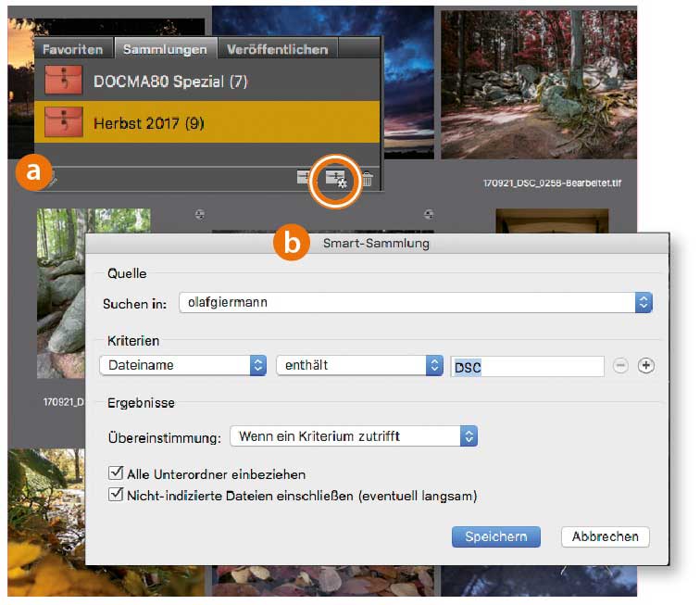Image resolution: width=700 pixels, height=605 pixels.
Task: Click the new collection icon left of the gear icon
Action: (304, 178)
